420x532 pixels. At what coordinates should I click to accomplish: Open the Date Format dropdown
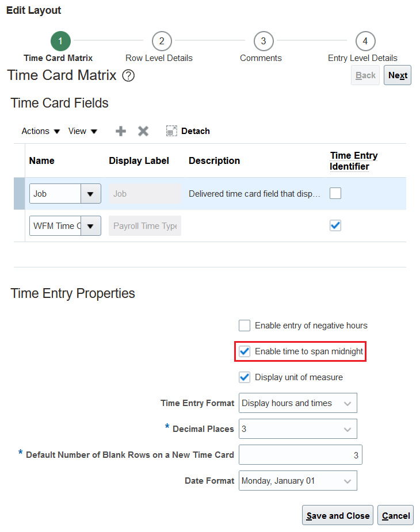[348, 480]
